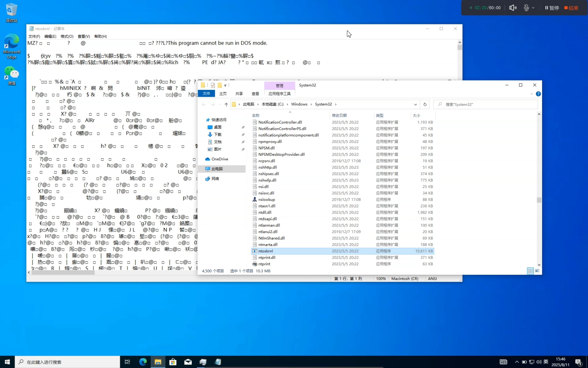Viewport: 588px width, 368px height.
Task: Open the Explorer 文件 ribbon tab
Action: click(x=206, y=94)
